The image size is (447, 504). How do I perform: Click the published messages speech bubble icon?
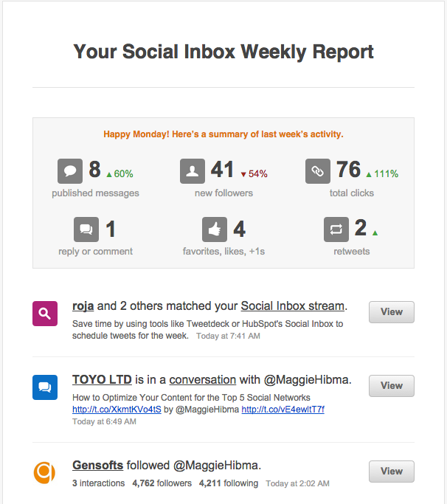[70, 171]
